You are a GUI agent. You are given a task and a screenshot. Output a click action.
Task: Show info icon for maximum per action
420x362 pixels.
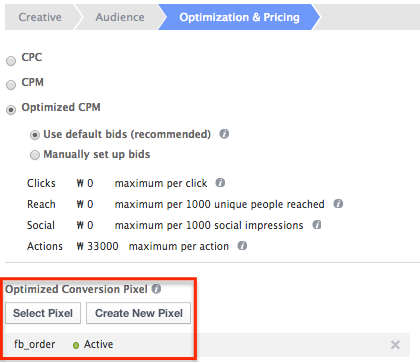coord(242,246)
